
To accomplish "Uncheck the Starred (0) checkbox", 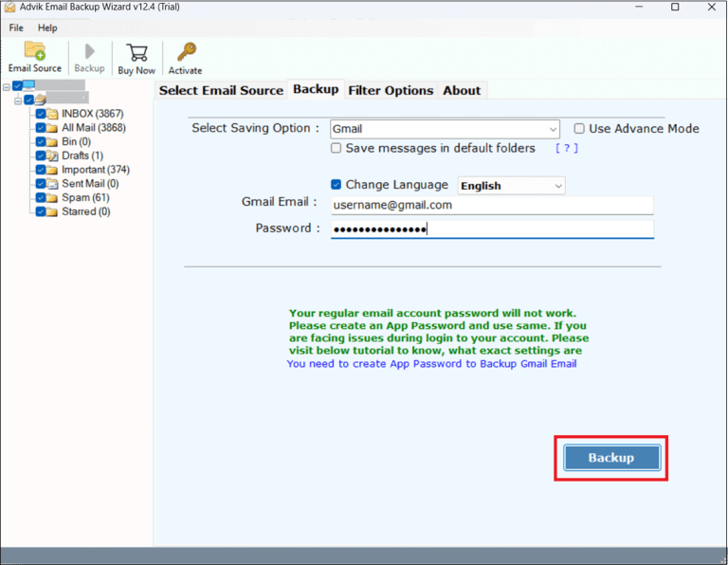I will click(41, 211).
